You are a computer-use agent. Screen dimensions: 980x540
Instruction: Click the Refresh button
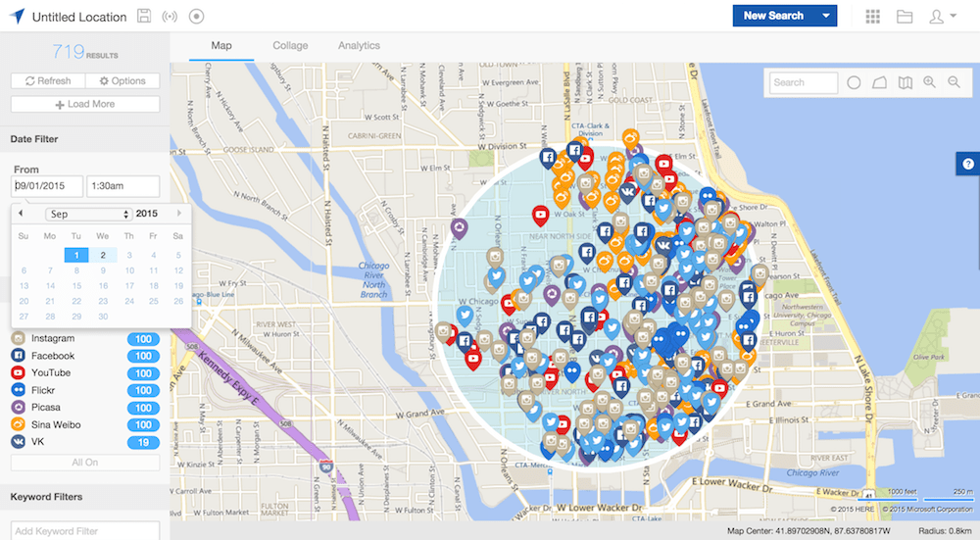[48, 80]
